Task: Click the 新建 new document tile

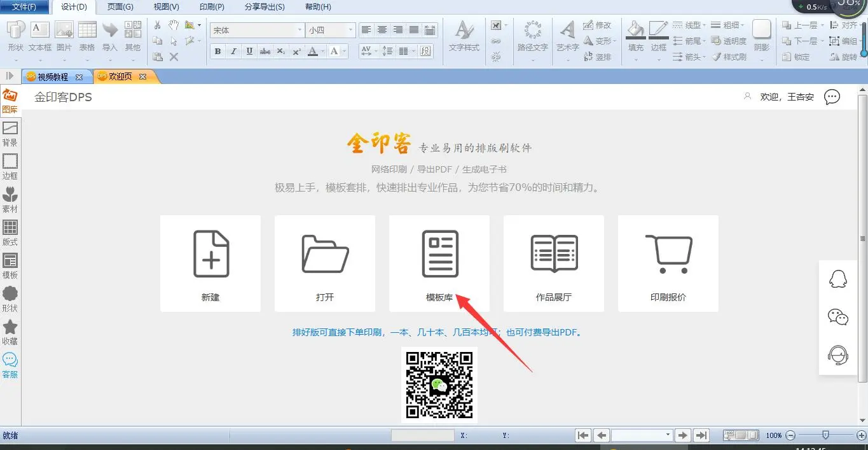Action: (x=210, y=263)
